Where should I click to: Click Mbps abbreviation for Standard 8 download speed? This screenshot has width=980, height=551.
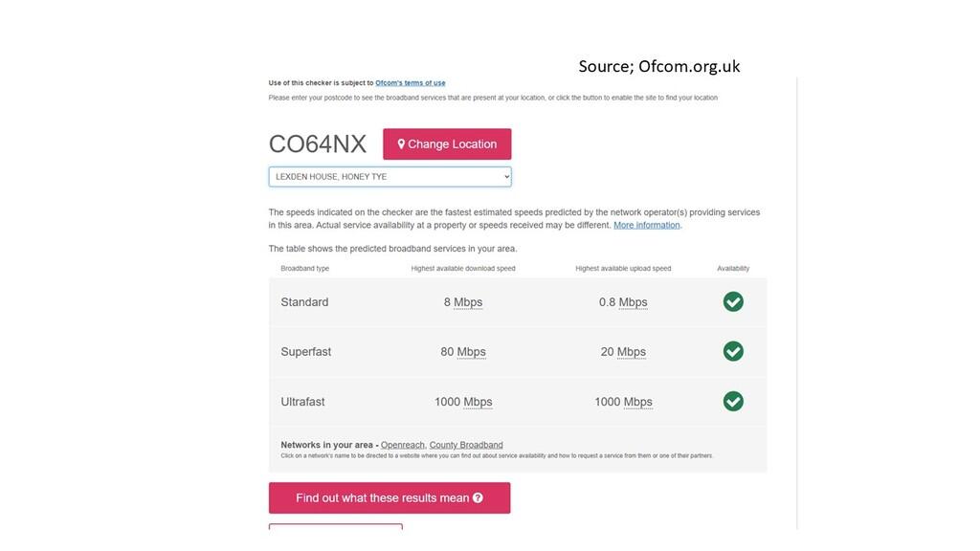[x=468, y=302]
